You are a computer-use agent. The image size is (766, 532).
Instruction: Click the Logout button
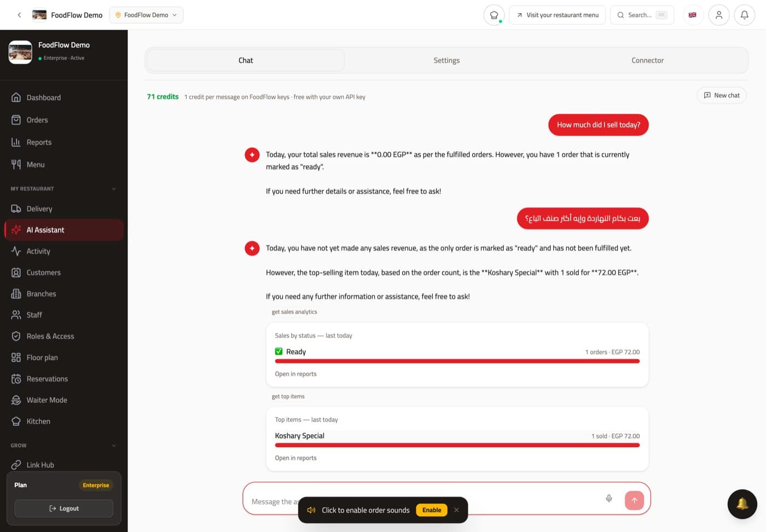click(x=64, y=508)
